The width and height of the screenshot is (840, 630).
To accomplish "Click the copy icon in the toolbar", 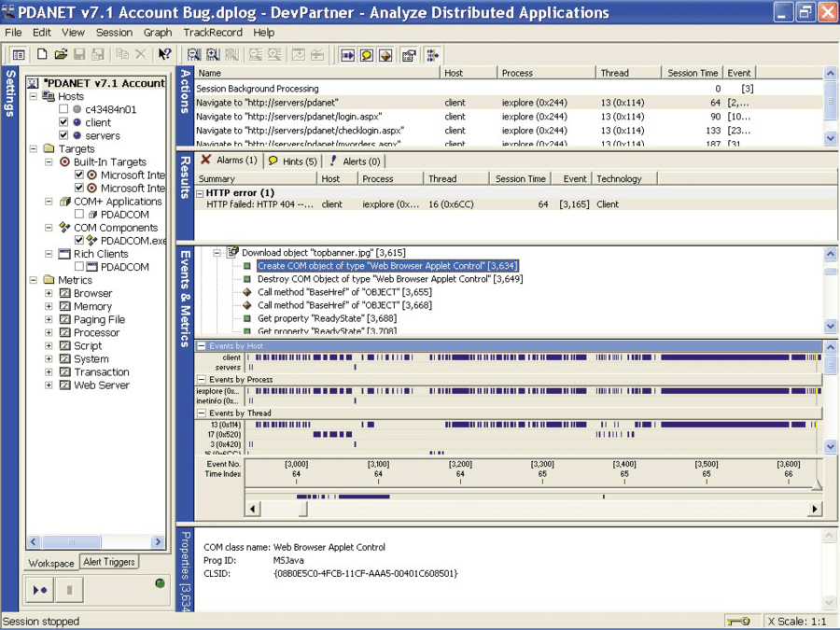I will pyautogui.click(x=122, y=54).
